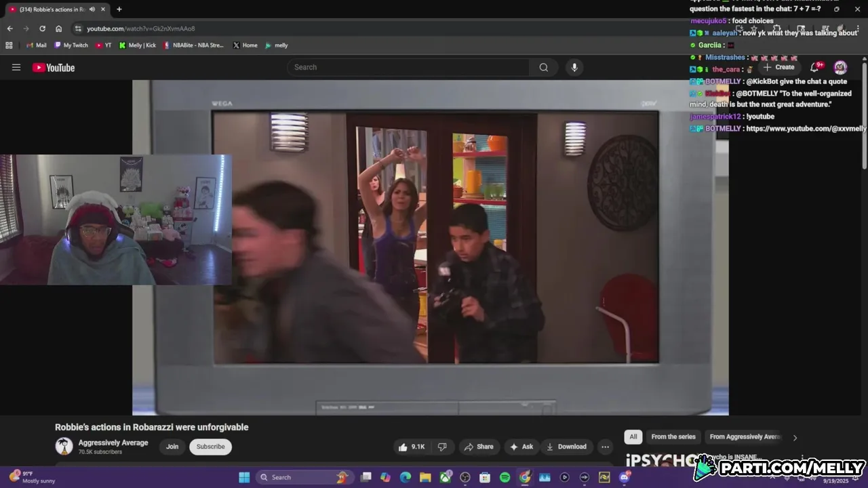
Task: Click the Create video button
Action: point(778,67)
